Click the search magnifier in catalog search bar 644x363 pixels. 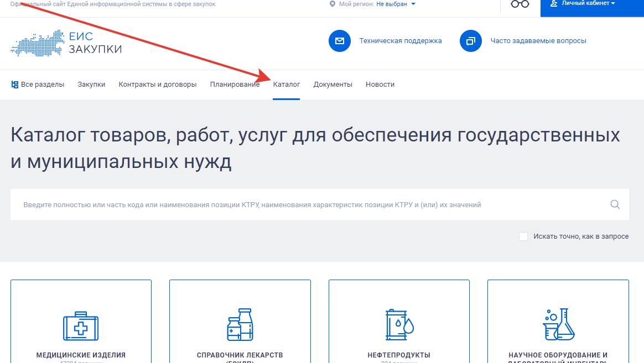pos(615,204)
